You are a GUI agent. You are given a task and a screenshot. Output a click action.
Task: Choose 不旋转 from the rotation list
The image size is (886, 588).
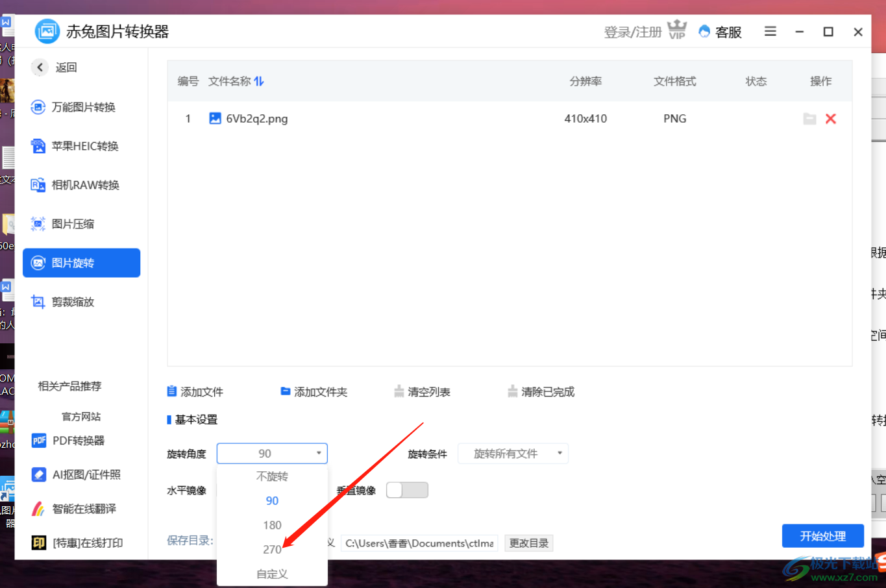(x=272, y=476)
